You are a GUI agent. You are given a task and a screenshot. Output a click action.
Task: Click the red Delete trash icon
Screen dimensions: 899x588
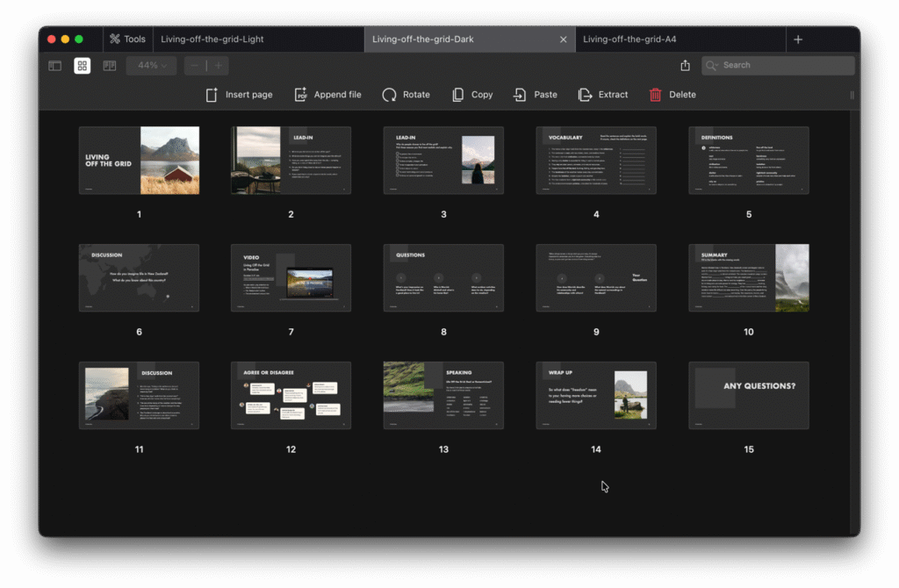(655, 95)
